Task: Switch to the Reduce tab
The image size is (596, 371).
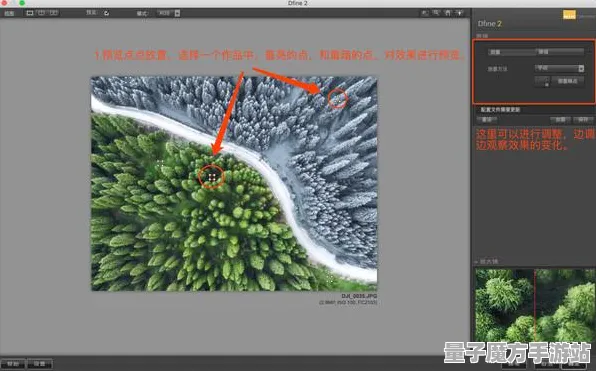Action: 560,51
